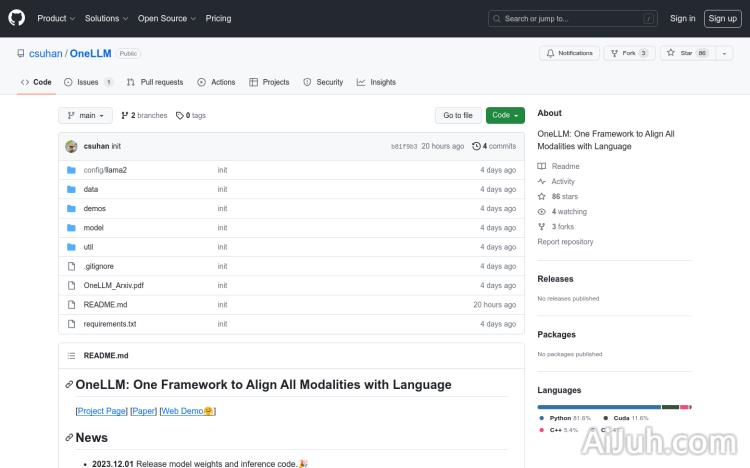
Task: View commit history via 4 commits
Action: tap(499, 146)
